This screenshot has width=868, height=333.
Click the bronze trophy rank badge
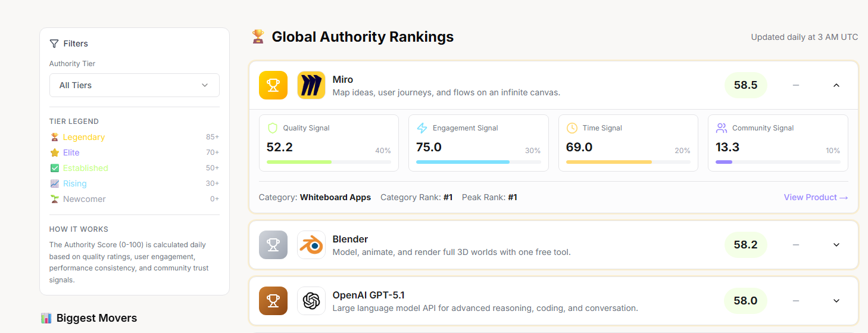pos(273,301)
